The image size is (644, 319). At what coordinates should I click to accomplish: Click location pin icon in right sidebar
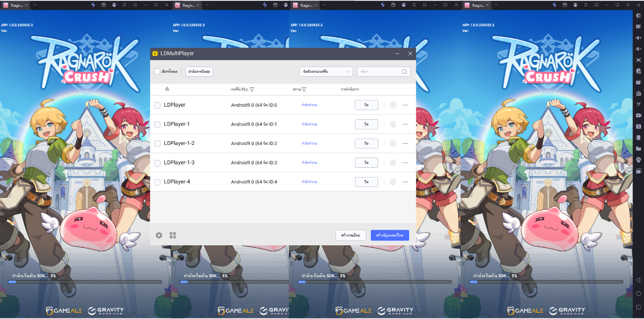click(x=639, y=159)
